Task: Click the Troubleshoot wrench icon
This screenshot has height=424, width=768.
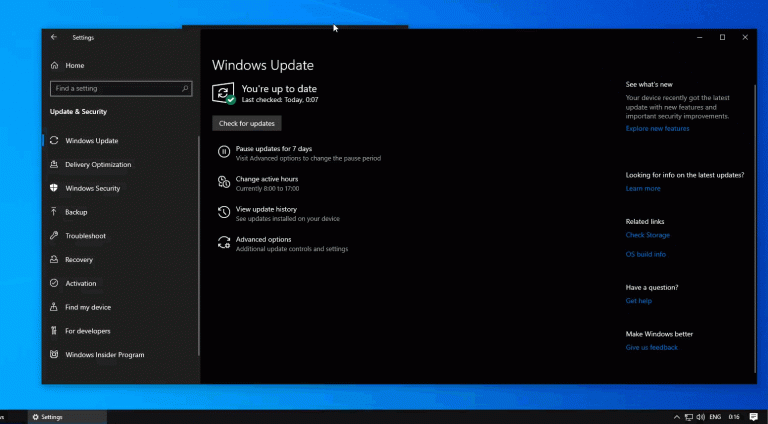Action: click(54, 236)
